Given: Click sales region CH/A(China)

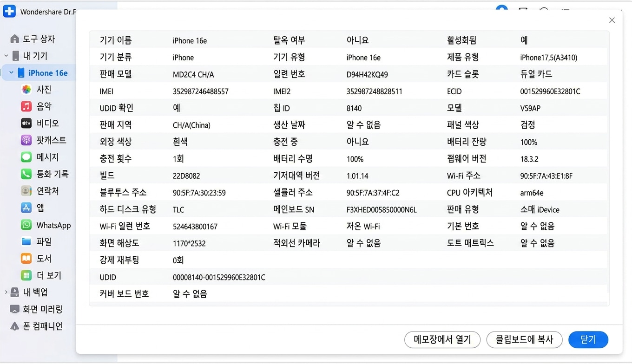Looking at the screenshot, I should 191,125.
